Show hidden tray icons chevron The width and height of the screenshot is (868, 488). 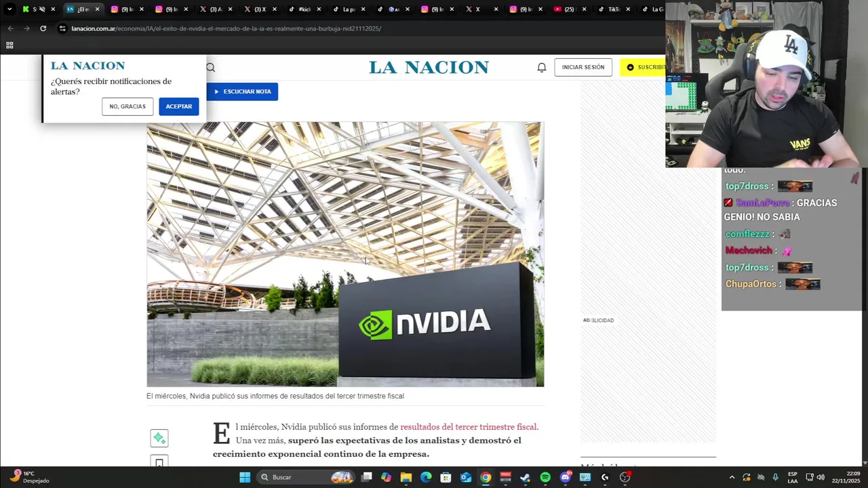point(732,477)
